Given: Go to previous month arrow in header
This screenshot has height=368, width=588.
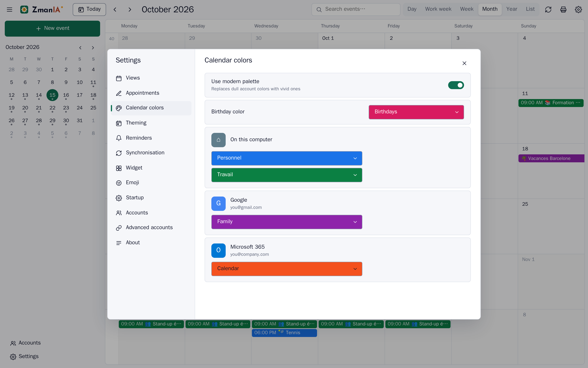Looking at the screenshot, I should click(115, 10).
